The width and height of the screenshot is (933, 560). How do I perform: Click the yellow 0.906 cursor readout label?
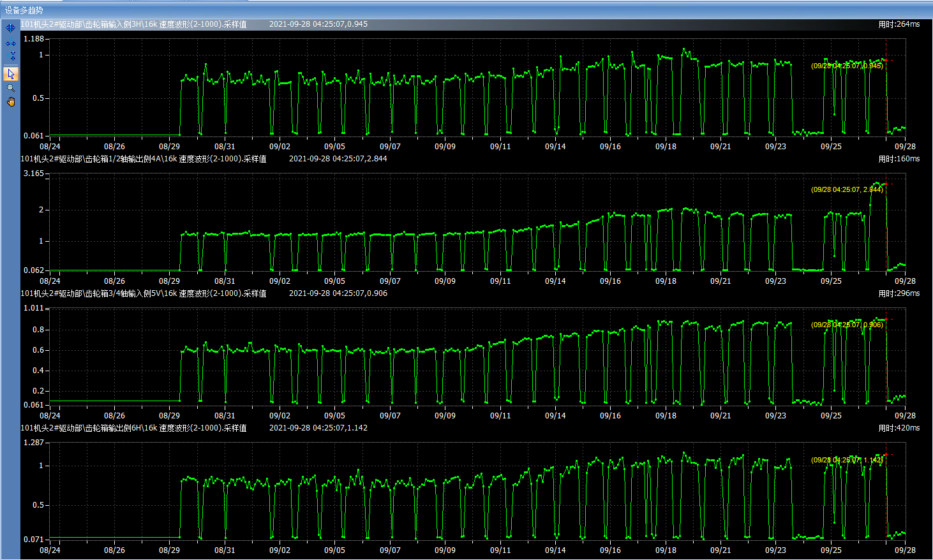point(847,325)
